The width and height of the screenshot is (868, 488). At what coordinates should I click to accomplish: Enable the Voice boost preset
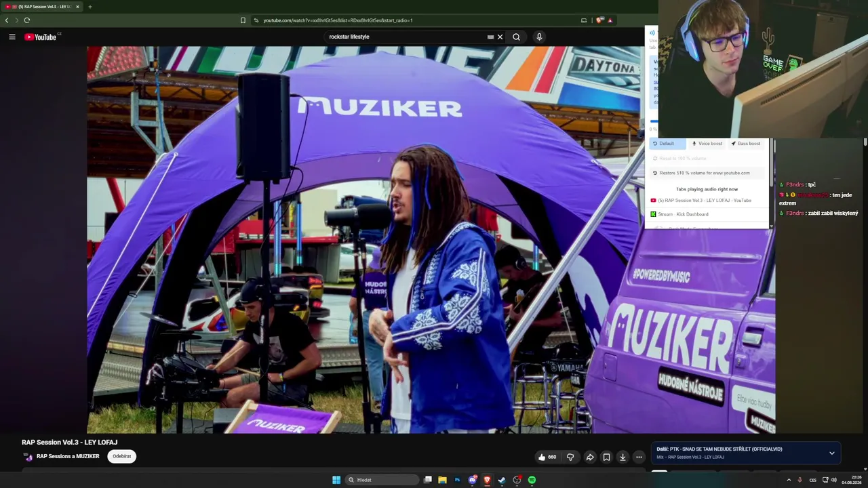click(x=707, y=144)
